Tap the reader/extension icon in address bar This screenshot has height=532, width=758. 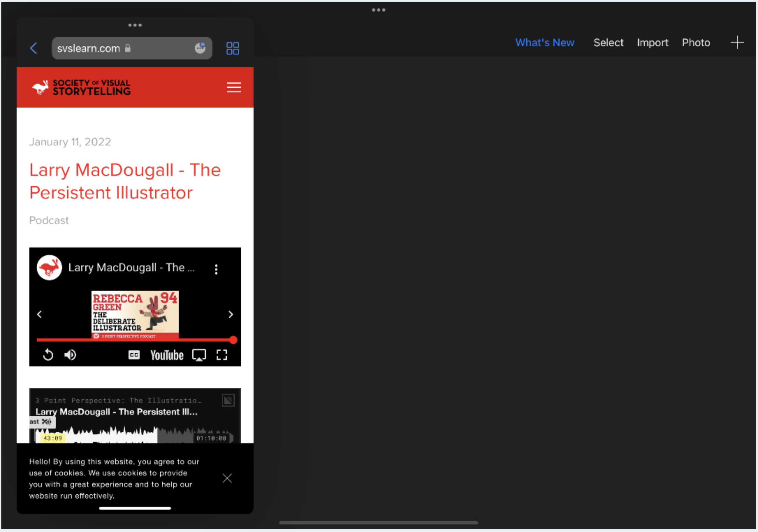[200, 48]
